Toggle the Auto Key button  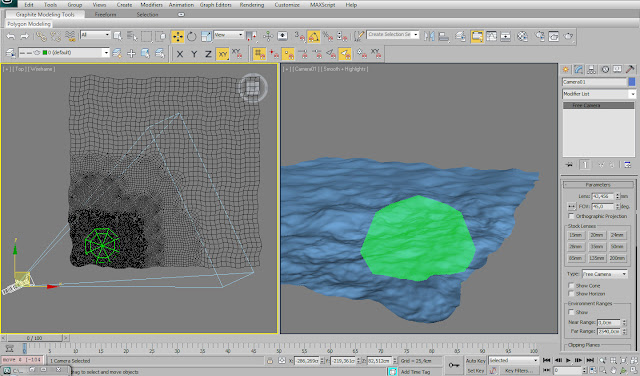(x=476, y=360)
